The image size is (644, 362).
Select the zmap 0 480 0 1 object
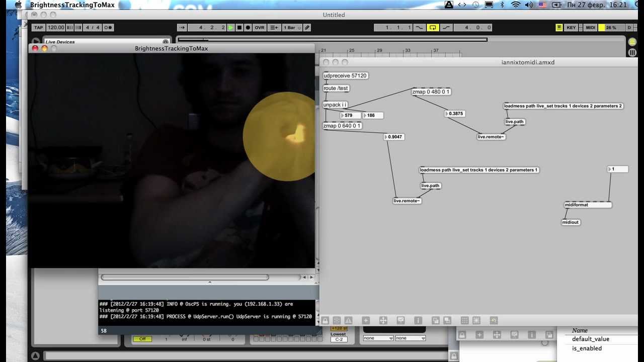click(x=431, y=92)
